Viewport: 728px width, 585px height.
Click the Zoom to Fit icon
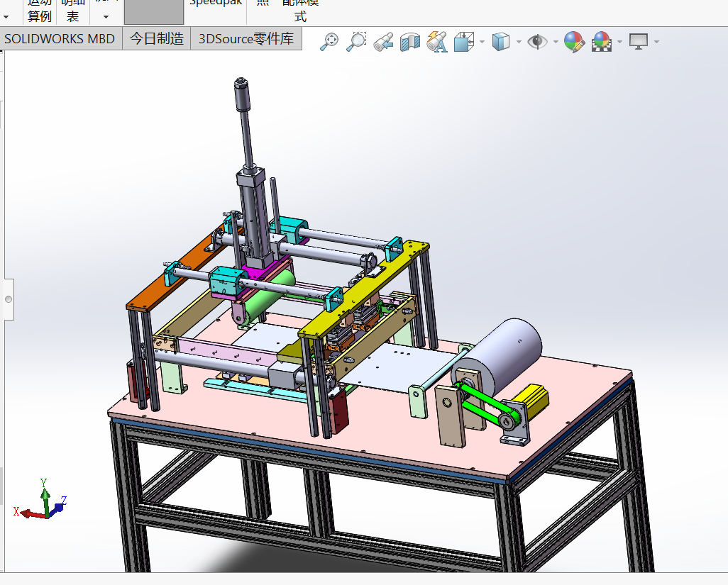(329, 42)
